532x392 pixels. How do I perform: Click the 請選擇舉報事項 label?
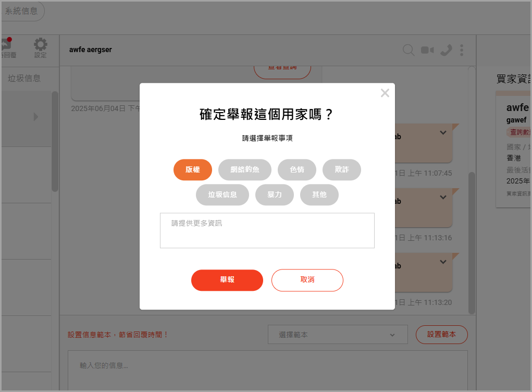click(267, 138)
